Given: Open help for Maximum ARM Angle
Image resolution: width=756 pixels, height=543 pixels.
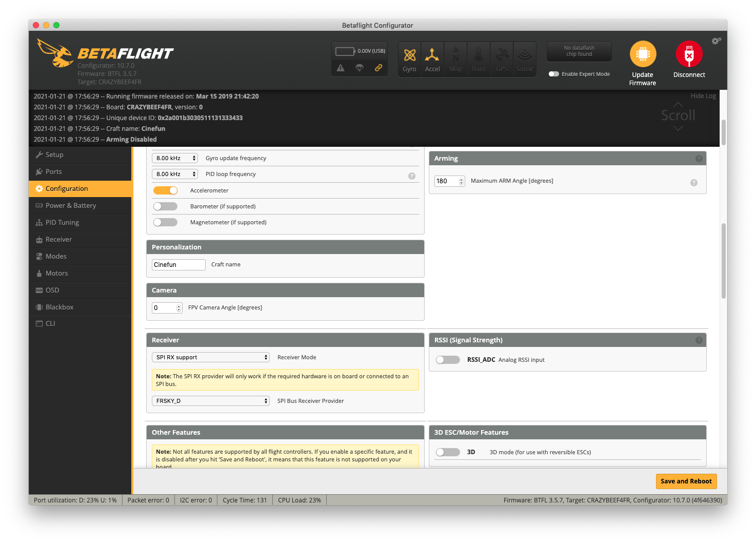Looking at the screenshot, I should [694, 183].
